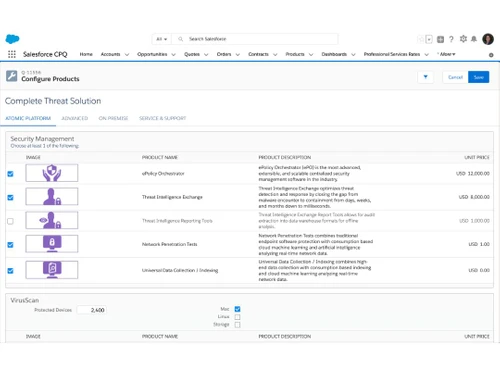500x375 pixels.
Task: Click the Network Penetration Tests product name
Action: tap(169, 244)
